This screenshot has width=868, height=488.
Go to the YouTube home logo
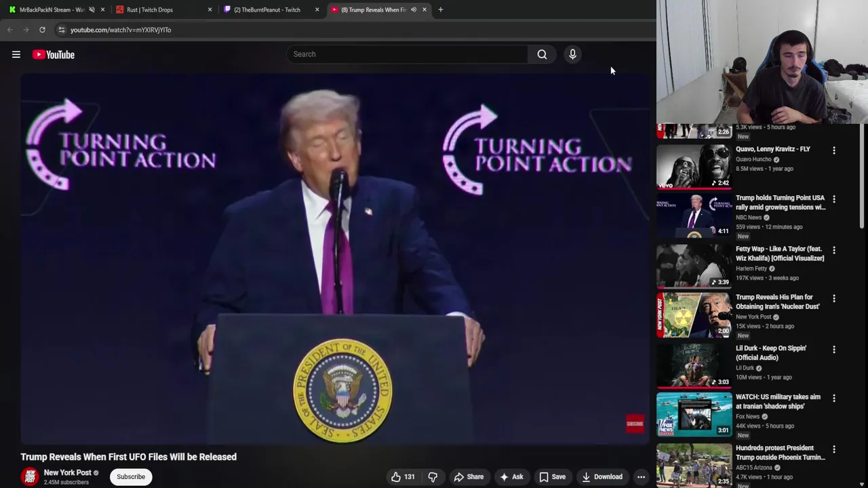54,54
